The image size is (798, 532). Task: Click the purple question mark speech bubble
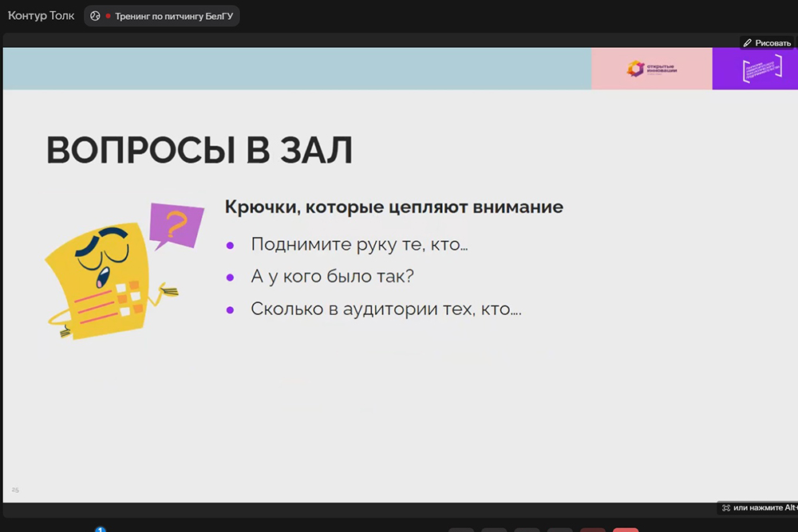(176, 223)
